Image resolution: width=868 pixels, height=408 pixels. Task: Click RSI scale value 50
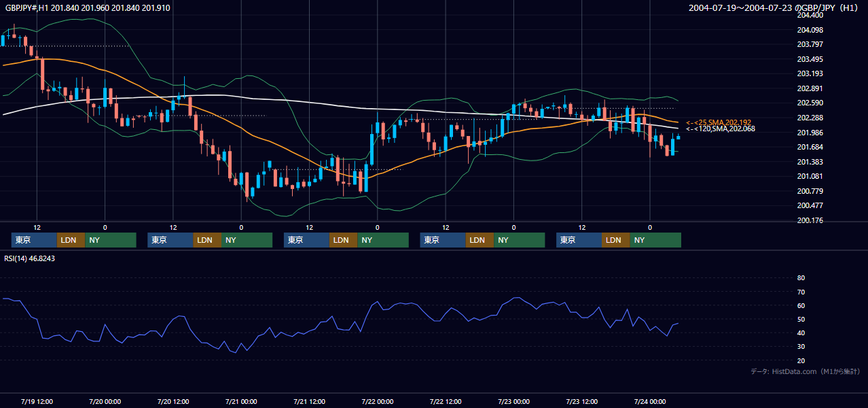(801, 319)
